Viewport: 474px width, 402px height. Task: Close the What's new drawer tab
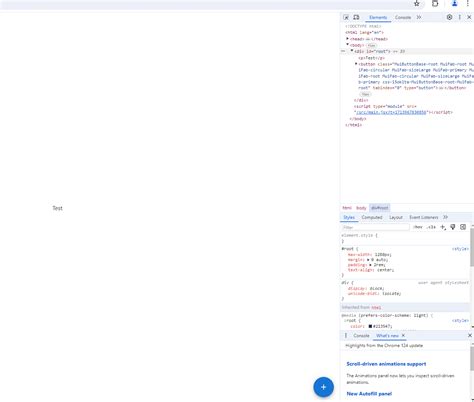[403, 336]
